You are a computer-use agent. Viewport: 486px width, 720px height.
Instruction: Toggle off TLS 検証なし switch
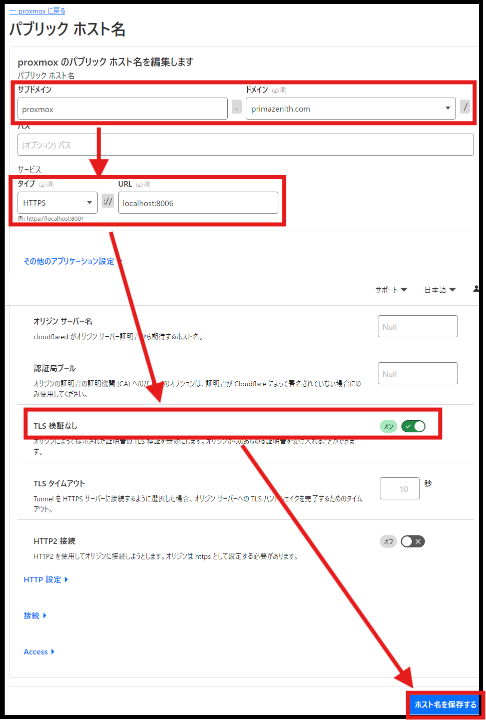click(x=413, y=426)
